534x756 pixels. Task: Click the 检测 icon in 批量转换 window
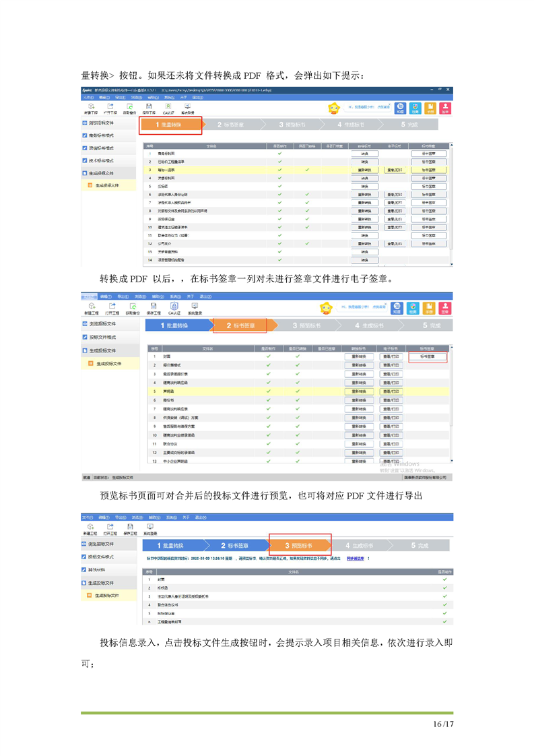click(x=415, y=107)
